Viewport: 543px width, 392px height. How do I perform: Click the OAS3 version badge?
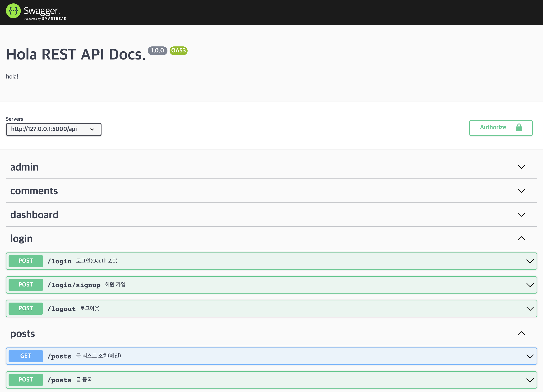(178, 51)
